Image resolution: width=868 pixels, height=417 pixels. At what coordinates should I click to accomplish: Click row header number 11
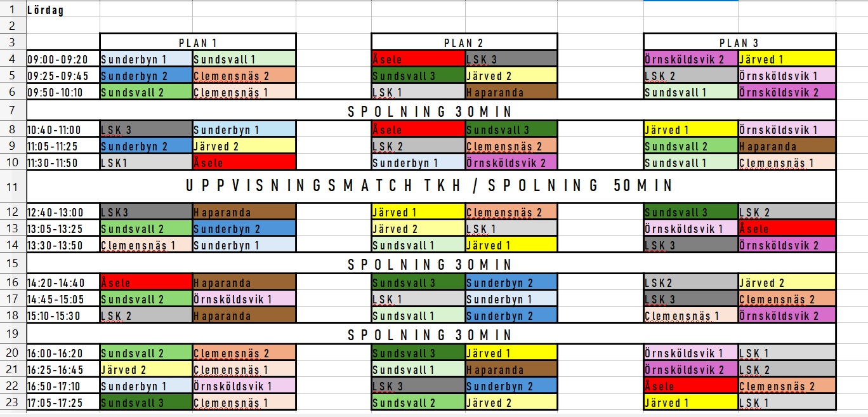tap(13, 186)
